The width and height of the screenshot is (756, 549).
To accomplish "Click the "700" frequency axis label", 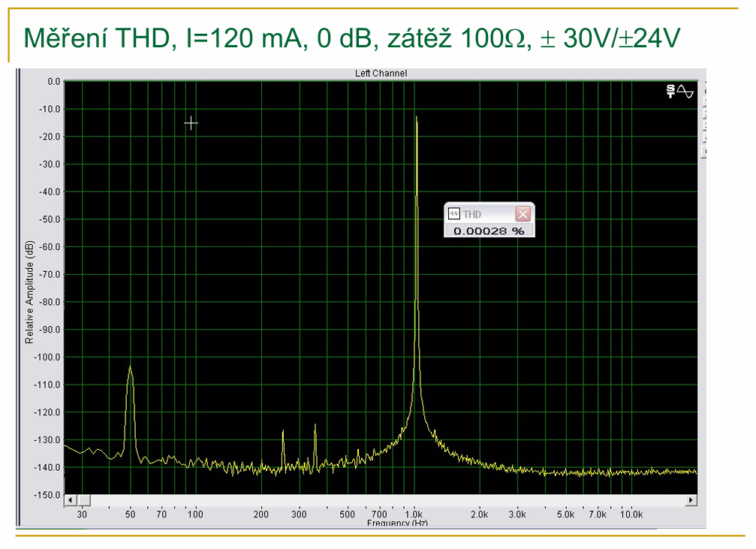I will pyautogui.click(x=379, y=514).
